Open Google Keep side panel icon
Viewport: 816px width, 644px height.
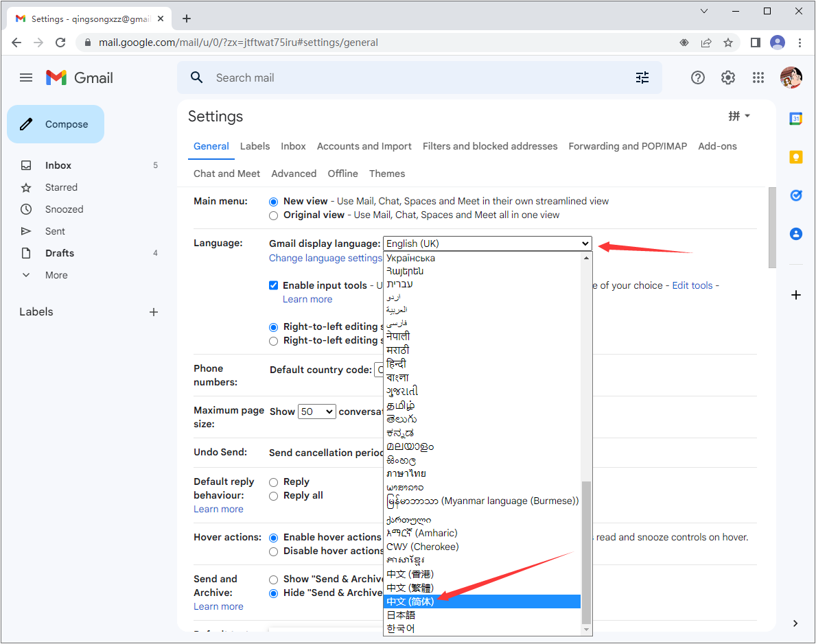pos(795,156)
